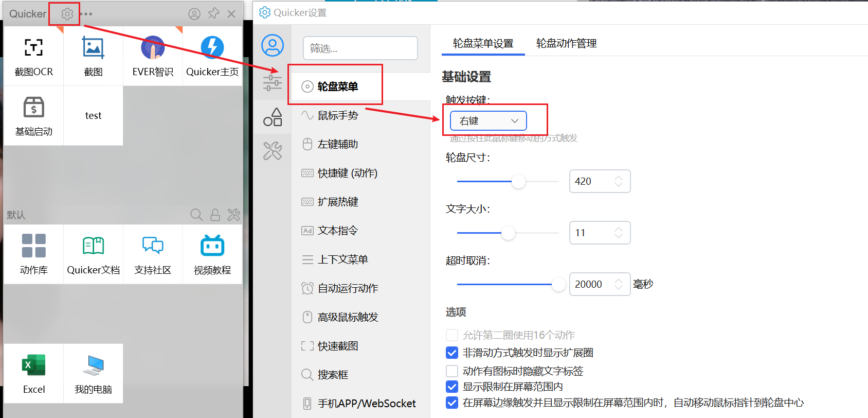Open the 截图OCR action
868x418 pixels.
tap(34, 57)
